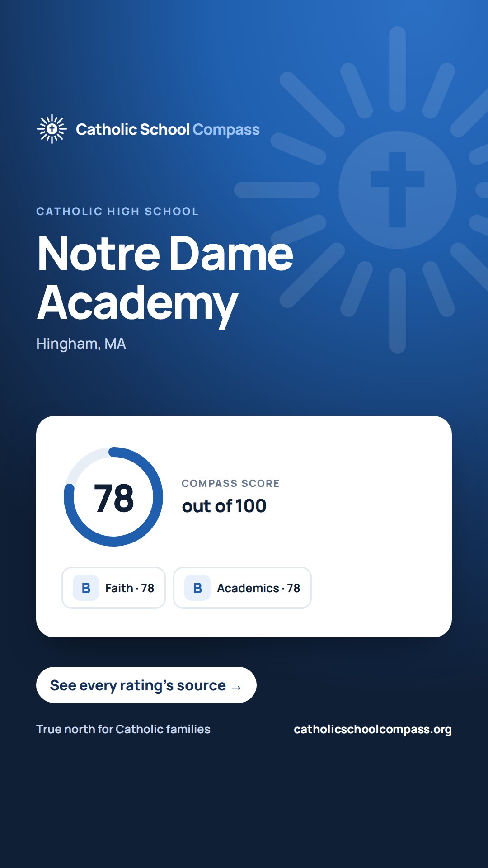The image size is (488, 868).
Task: Click the word Compass in the header logo
Action: (226, 130)
